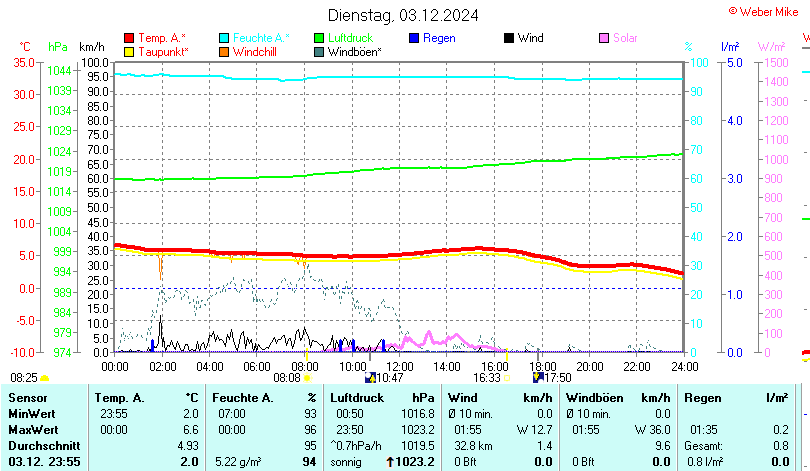Click the yellow Taupunkt legend swatch
810x471 pixels.
pos(129,52)
